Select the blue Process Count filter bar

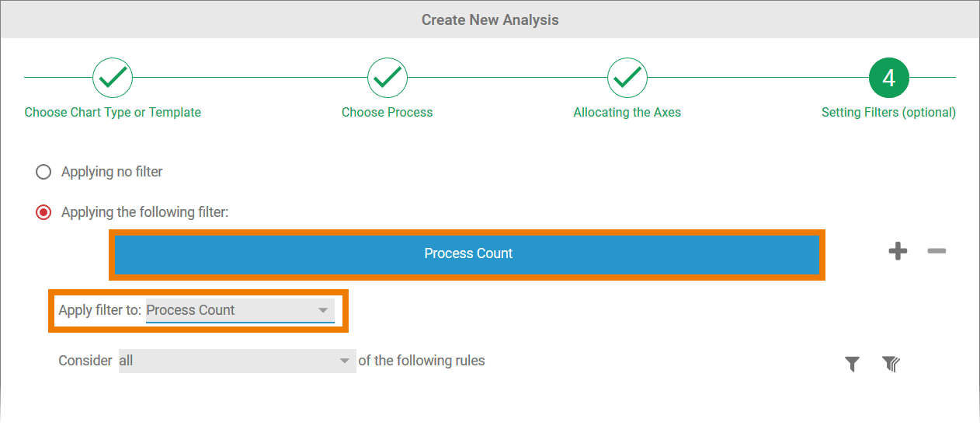pos(467,254)
